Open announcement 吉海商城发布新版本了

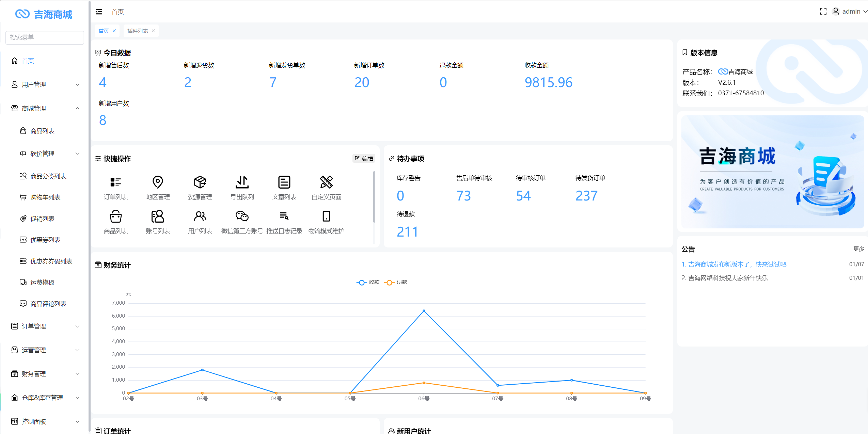coord(734,264)
